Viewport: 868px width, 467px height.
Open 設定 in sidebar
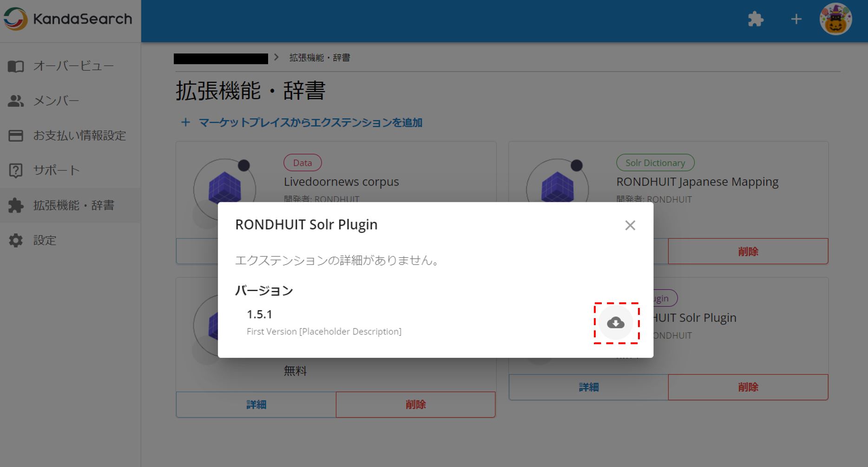point(70,240)
